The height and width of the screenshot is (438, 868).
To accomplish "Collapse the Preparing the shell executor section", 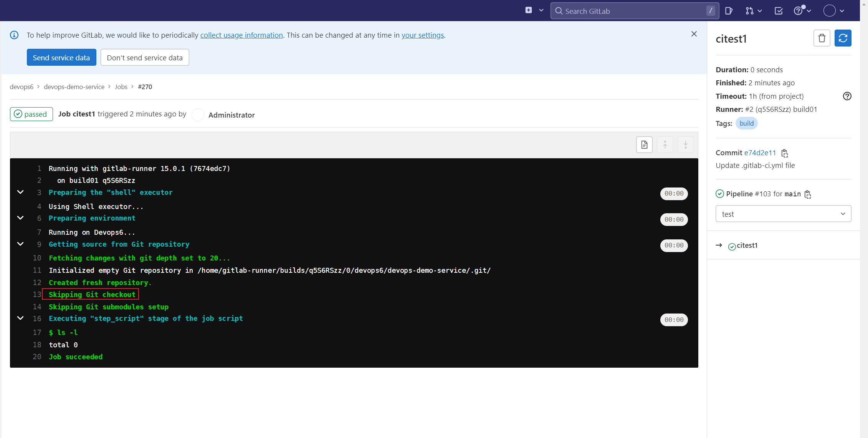I will (x=20, y=192).
